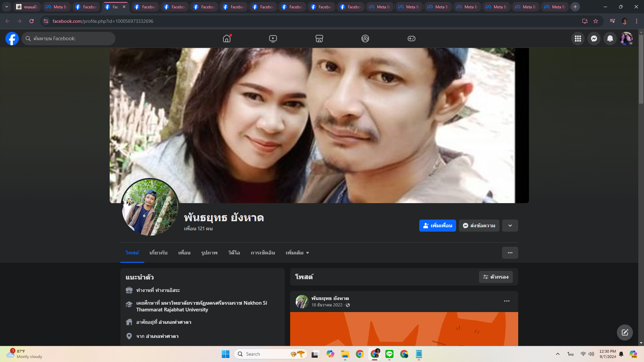Switch to the เกี่ยวกับ tab
The height and width of the screenshot is (362, 644).
(158, 253)
